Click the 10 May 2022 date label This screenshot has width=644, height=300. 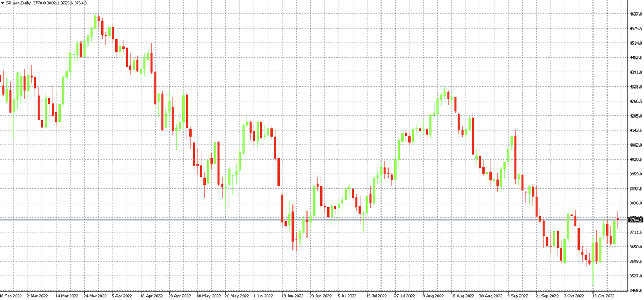(x=208, y=296)
